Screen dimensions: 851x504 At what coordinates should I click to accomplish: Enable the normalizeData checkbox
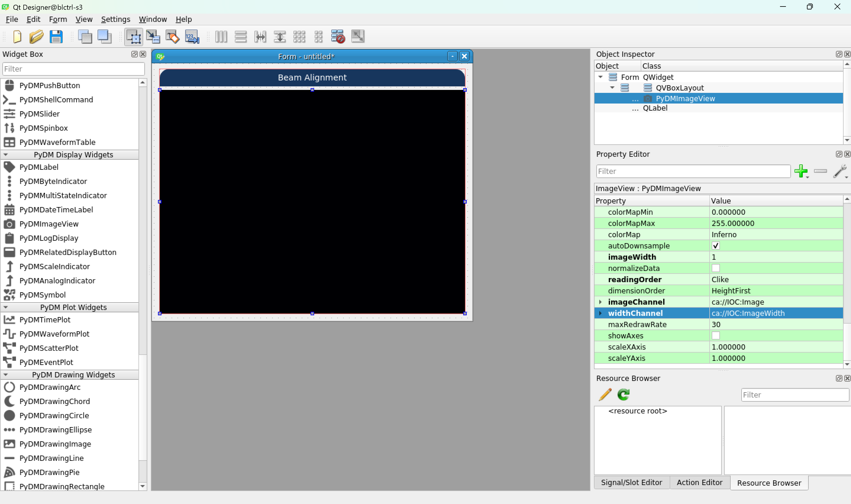tap(716, 268)
